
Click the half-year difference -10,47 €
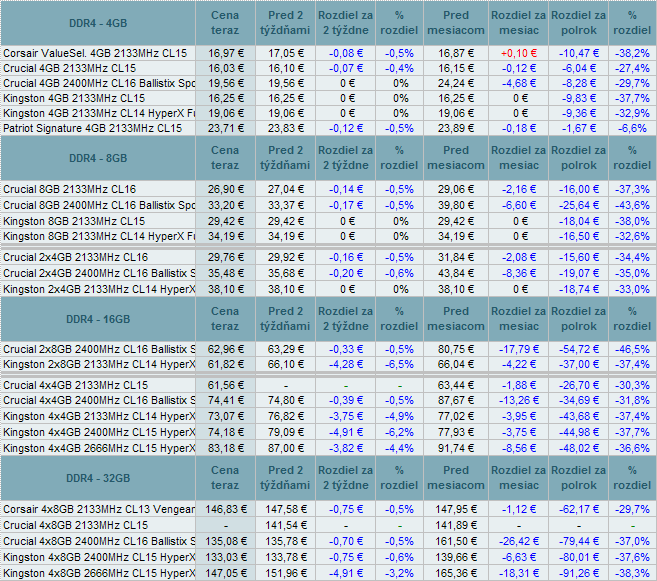pyautogui.click(x=579, y=53)
